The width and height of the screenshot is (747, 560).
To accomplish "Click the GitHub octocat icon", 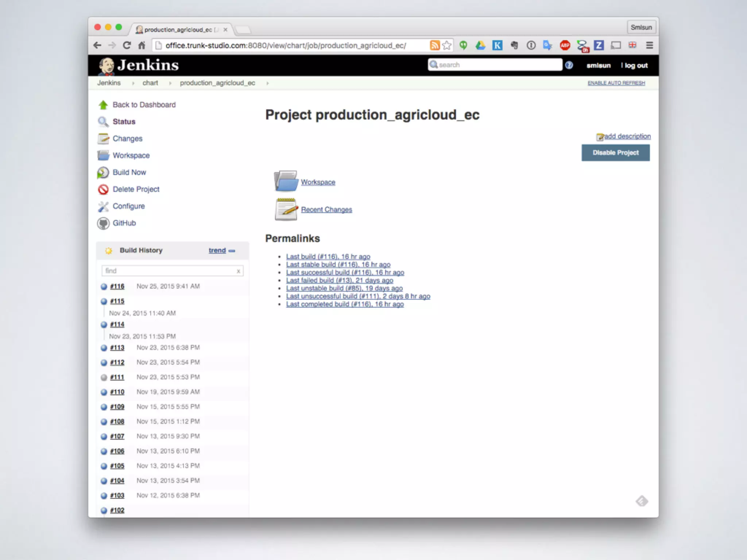I will coord(103,223).
